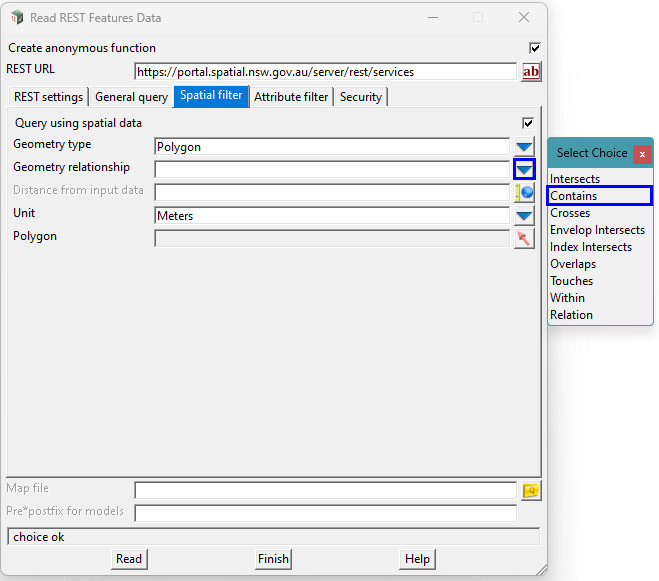Switch to the REST settings tab
The height and width of the screenshot is (581, 659).
(x=48, y=97)
